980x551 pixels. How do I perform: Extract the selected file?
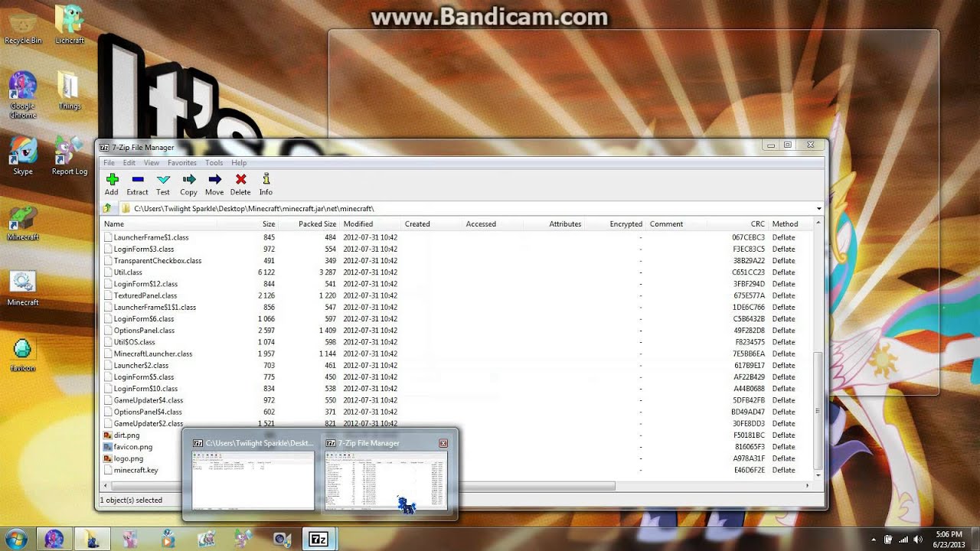[x=137, y=182]
